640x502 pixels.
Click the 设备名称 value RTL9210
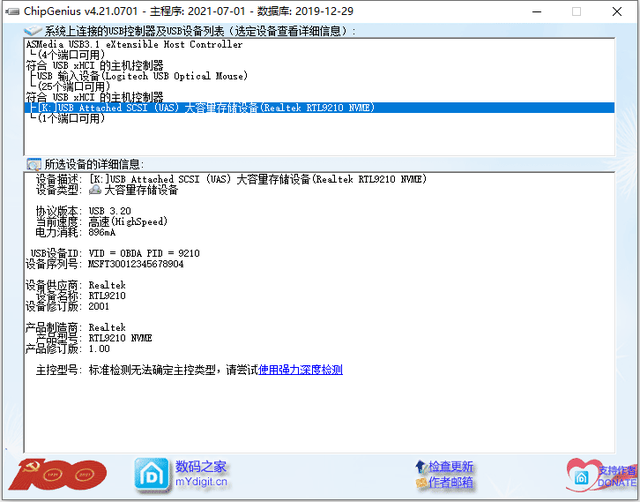point(107,295)
